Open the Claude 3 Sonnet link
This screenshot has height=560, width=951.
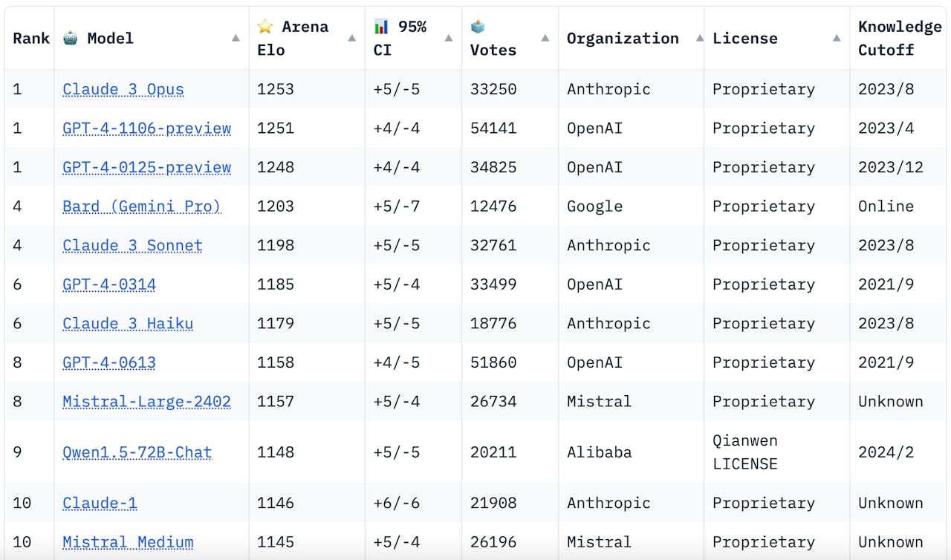(x=132, y=245)
